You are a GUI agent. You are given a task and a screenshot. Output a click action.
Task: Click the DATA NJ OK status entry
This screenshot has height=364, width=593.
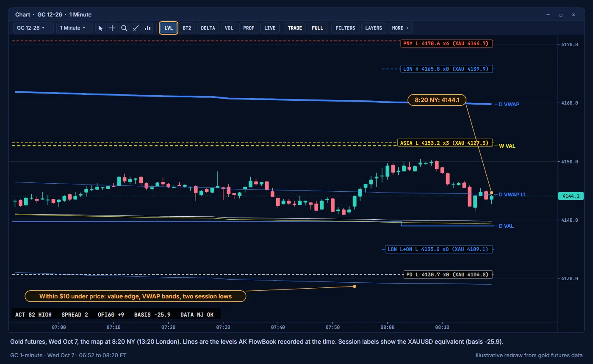[x=197, y=314]
